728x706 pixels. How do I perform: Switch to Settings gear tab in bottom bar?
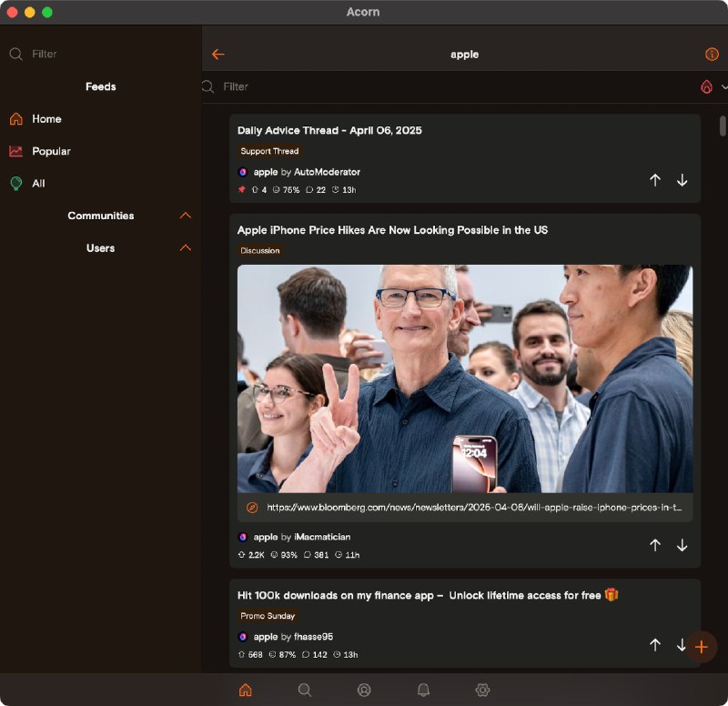483,691
